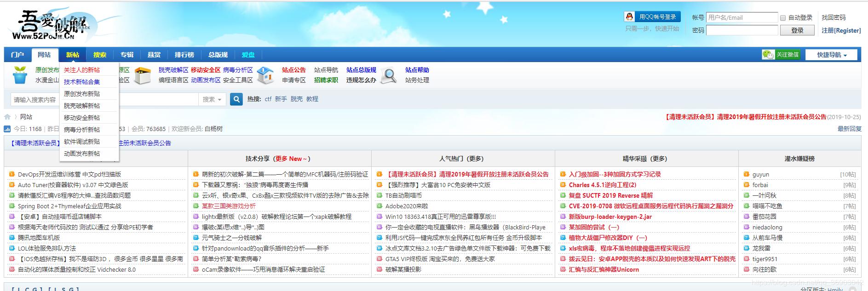Screen dimensions: 868x291
Task: Open thread Spring Boot 2+Thymeleaf企业应用实战
Action: click(69, 206)
